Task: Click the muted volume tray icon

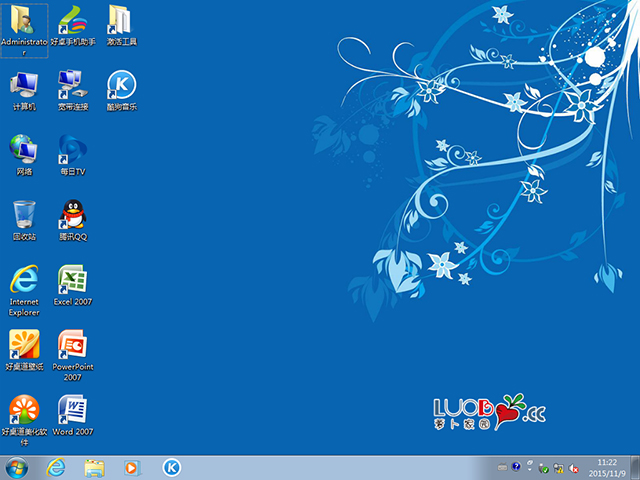Action: [x=575, y=467]
